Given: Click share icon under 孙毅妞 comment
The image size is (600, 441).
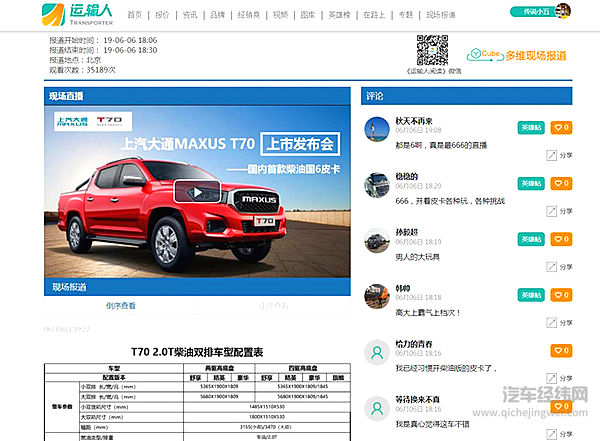Looking at the screenshot, I should (558, 268).
